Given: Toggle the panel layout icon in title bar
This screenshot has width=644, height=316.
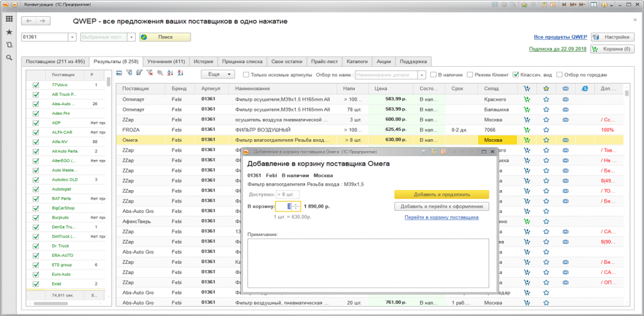Looking at the screenshot, I should pos(594,4).
